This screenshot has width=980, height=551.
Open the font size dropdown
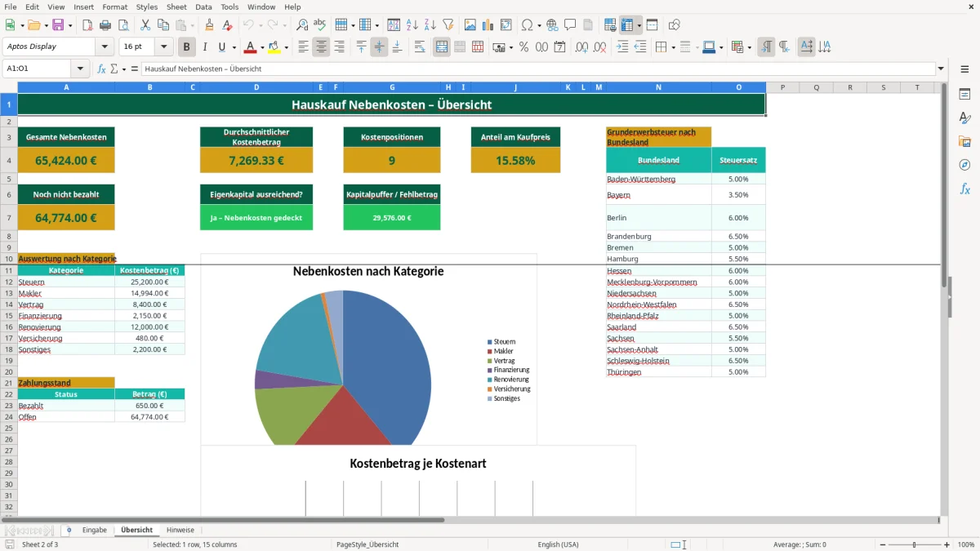point(163,47)
